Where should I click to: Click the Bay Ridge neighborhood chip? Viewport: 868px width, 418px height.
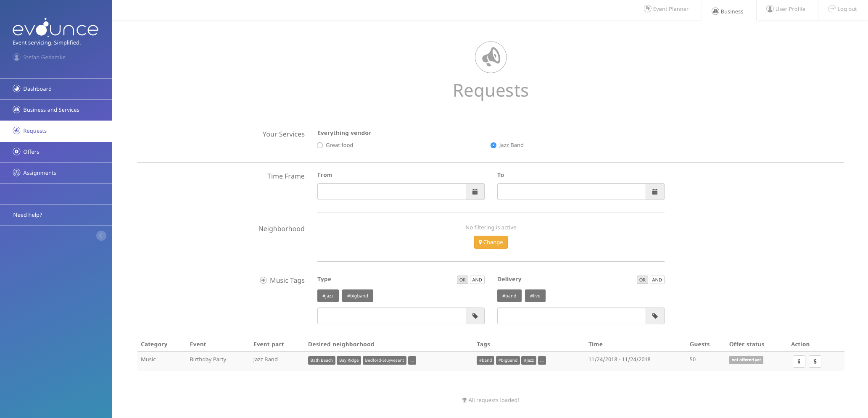coord(349,360)
